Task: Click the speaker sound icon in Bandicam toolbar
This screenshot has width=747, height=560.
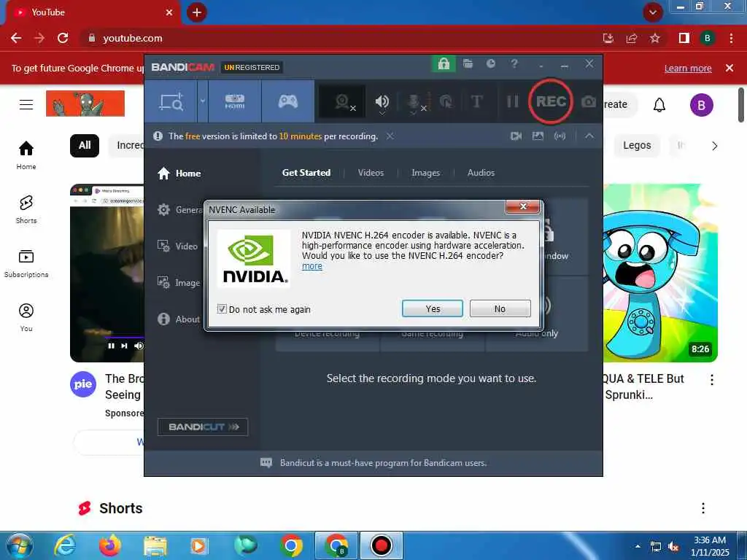Action: click(x=382, y=101)
